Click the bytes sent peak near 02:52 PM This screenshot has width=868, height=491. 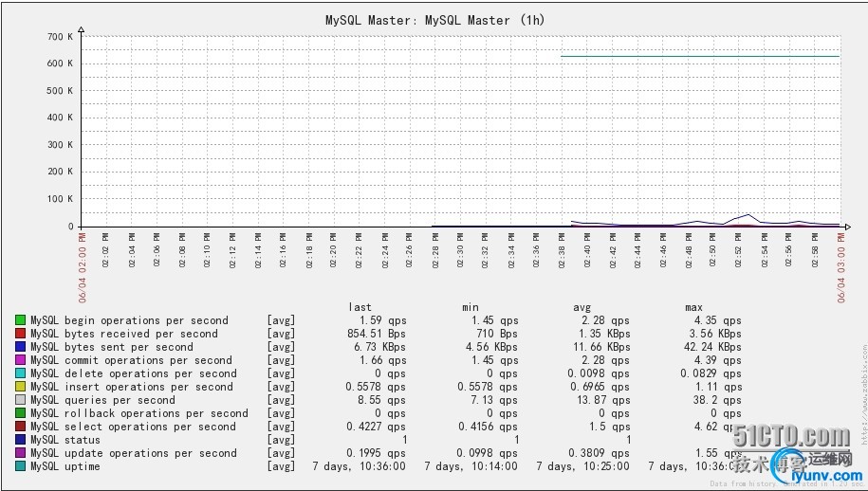pyautogui.click(x=749, y=215)
